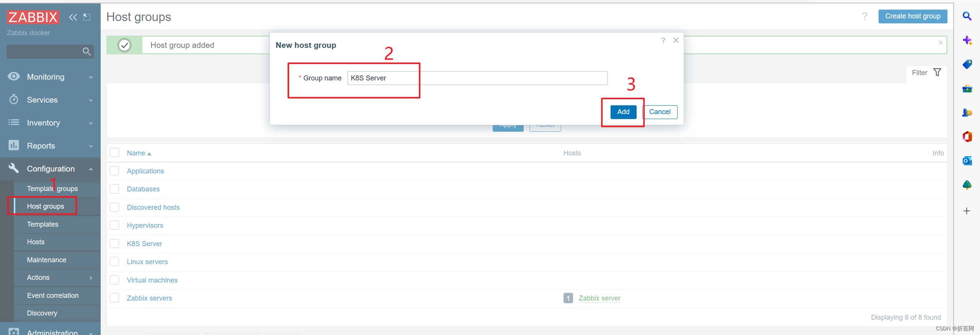Image resolution: width=980 pixels, height=335 pixels.
Task: Click the plus to customize browser sidebar
Action: (x=967, y=211)
